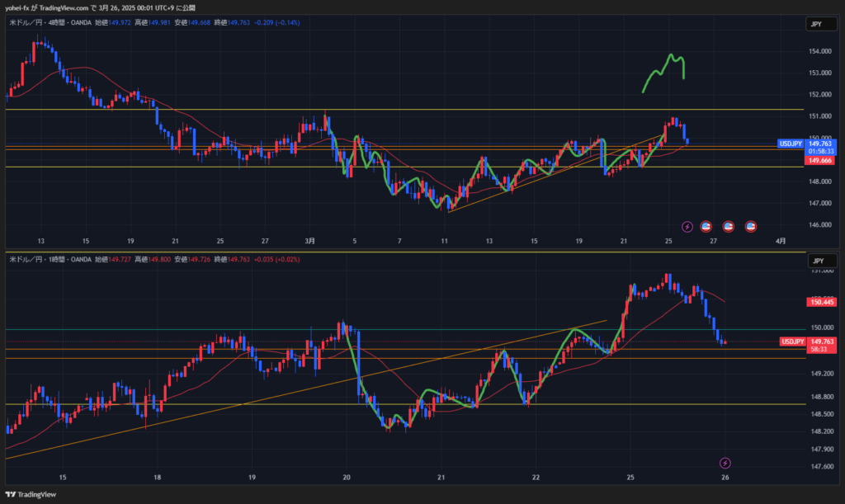Click the red USDJPY label on the 1-hour chart
845x504 pixels.
coord(793,342)
